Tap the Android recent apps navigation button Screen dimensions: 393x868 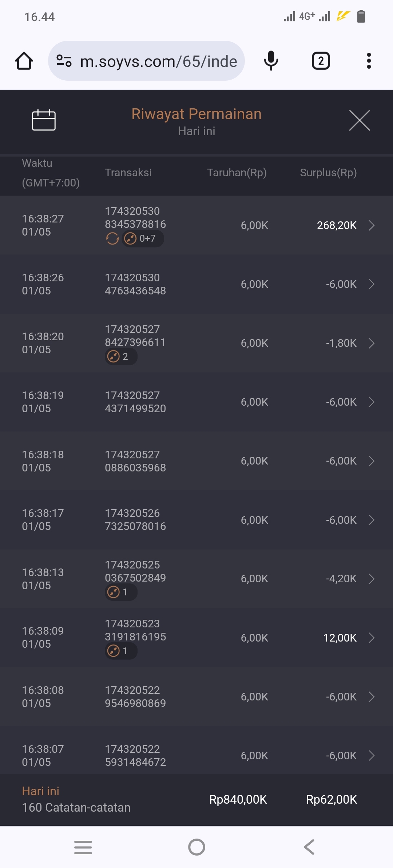pyautogui.click(x=83, y=847)
